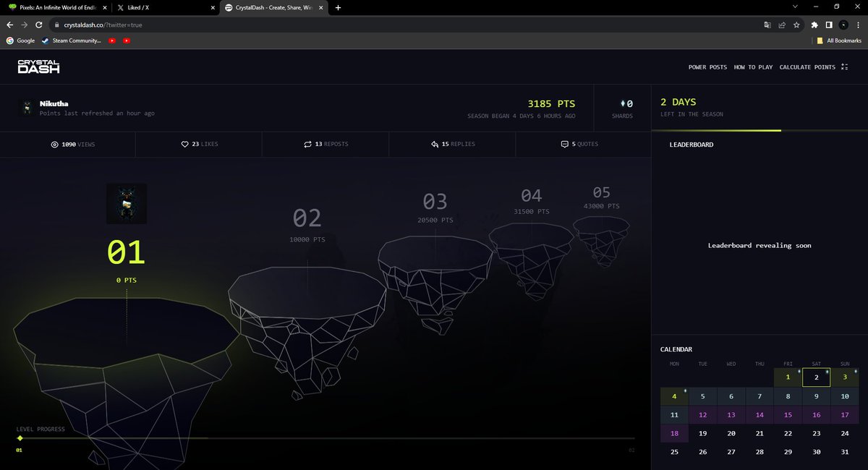This screenshot has height=470, width=868.
Task: Click the Nikutha profile avatar thumbnail
Action: [x=27, y=108]
